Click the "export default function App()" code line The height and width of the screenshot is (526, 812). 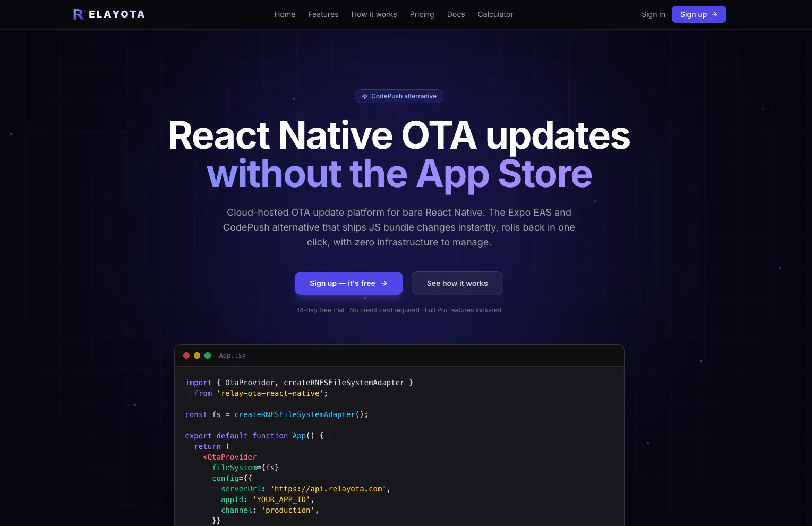click(x=254, y=436)
